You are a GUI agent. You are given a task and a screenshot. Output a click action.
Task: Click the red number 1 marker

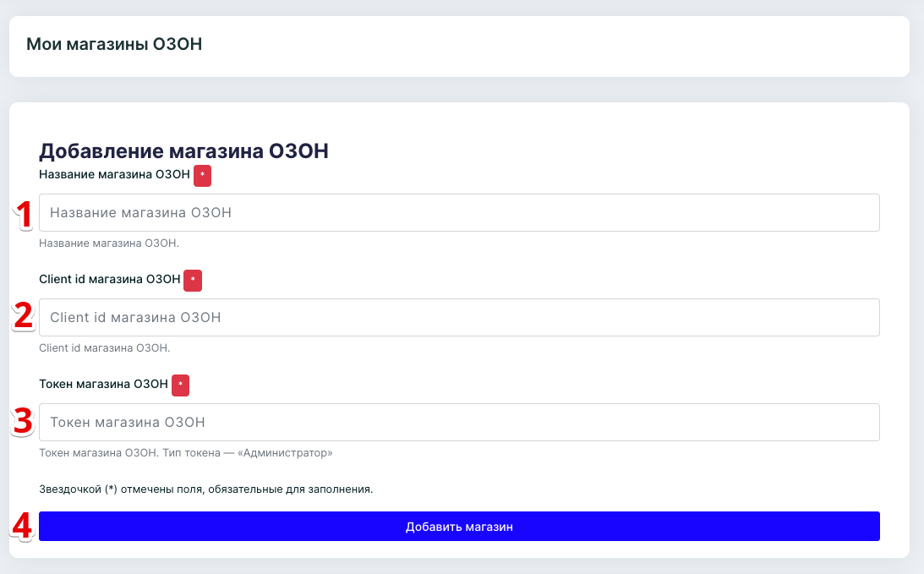25,215
